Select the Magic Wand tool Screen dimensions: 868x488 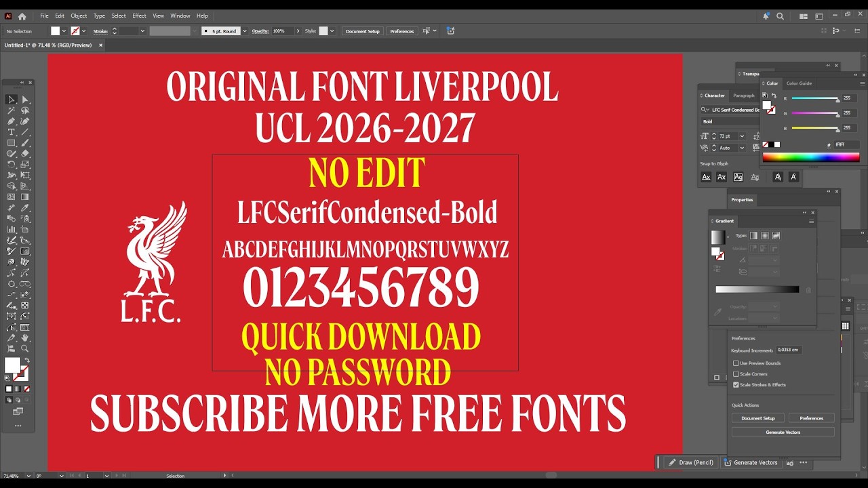tap(12, 110)
